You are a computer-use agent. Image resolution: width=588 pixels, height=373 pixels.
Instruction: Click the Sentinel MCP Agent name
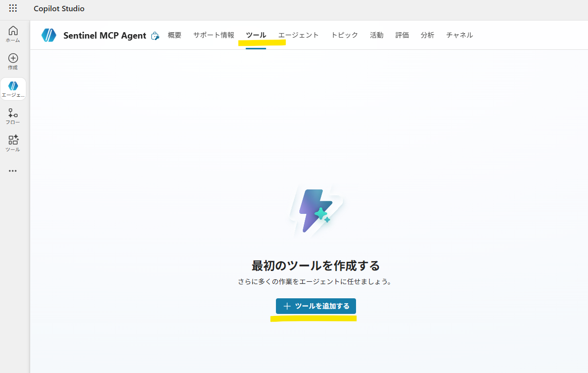tap(105, 36)
